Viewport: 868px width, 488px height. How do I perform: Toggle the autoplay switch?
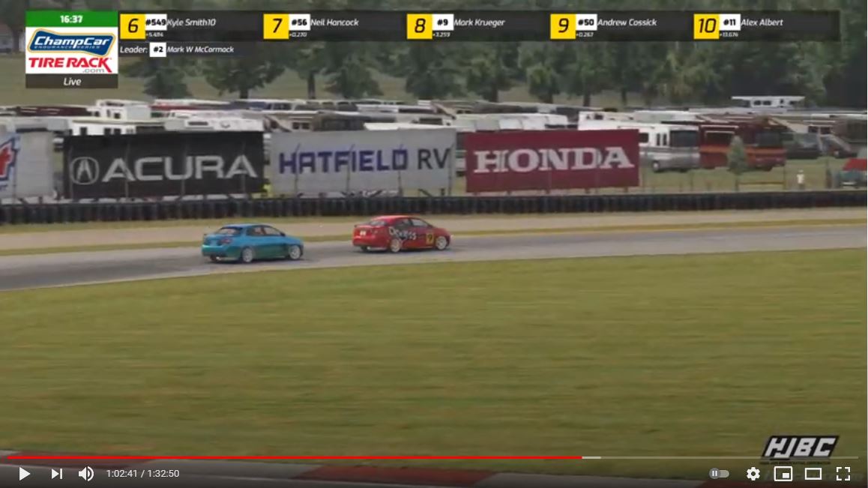719,474
